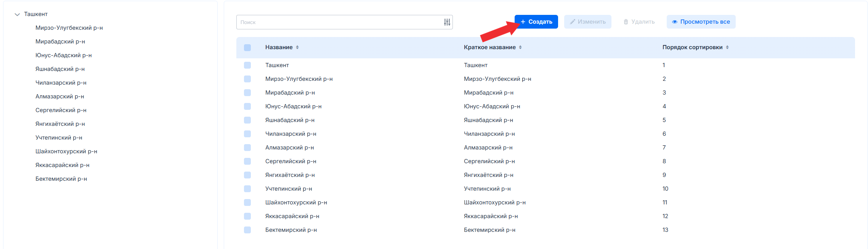Viewport: 868px width, 249px height.
Task: Check the Учтепинский р-н row checkbox
Action: coord(247,189)
